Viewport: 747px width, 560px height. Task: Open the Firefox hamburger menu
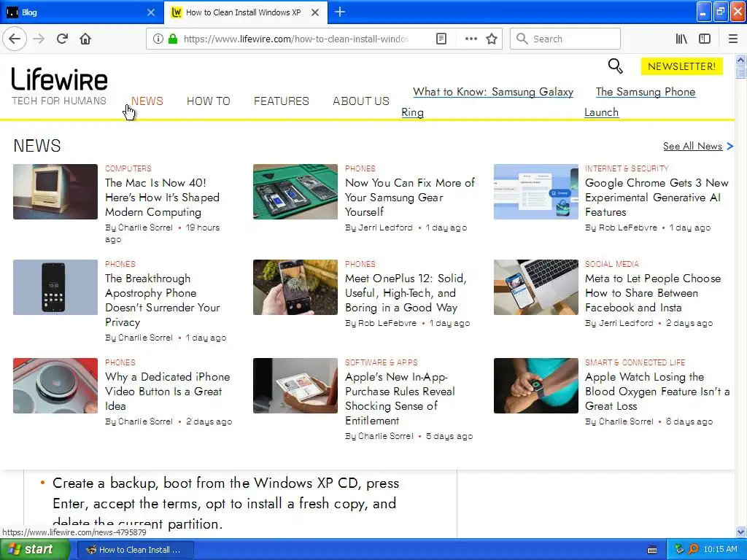coord(732,39)
